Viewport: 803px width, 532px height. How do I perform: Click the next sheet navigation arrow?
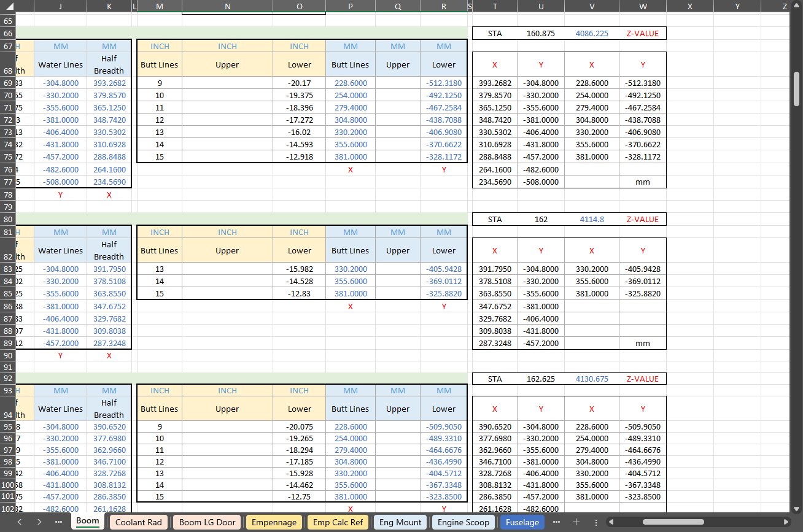coord(39,522)
